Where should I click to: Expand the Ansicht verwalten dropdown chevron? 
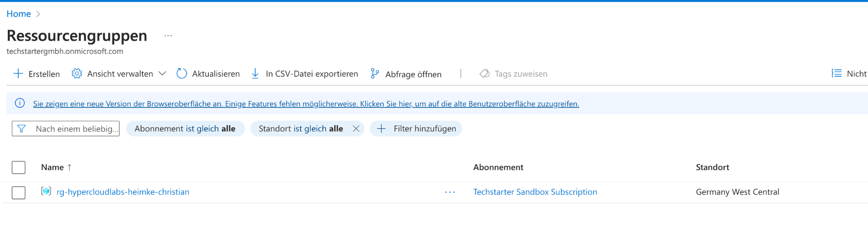pyautogui.click(x=162, y=74)
